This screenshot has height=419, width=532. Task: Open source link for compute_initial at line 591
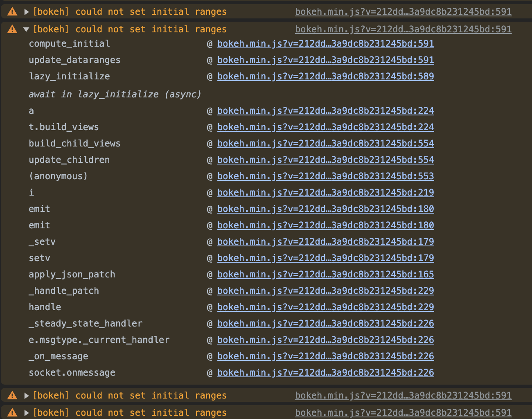tap(325, 43)
